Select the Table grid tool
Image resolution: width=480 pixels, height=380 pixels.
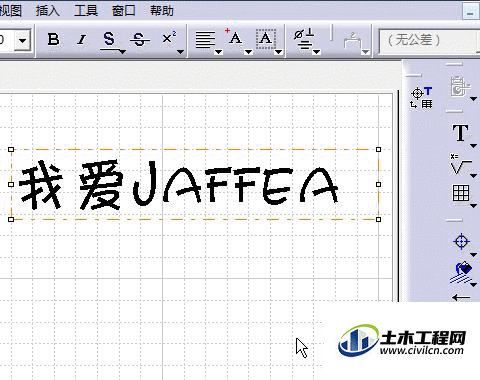point(461,193)
